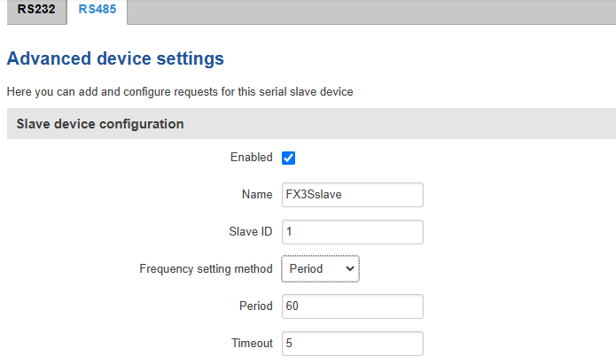Click the Advanced device settings heading
The width and height of the screenshot is (616, 364).
115,58
